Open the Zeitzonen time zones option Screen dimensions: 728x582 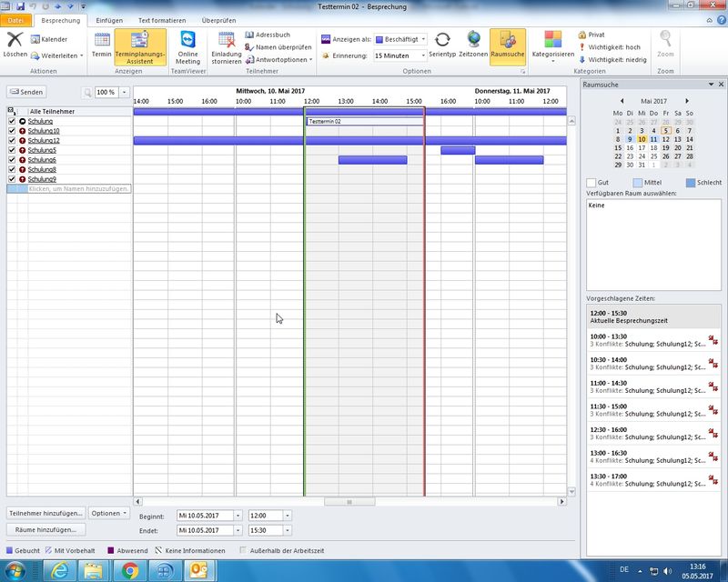coord(473,47)
